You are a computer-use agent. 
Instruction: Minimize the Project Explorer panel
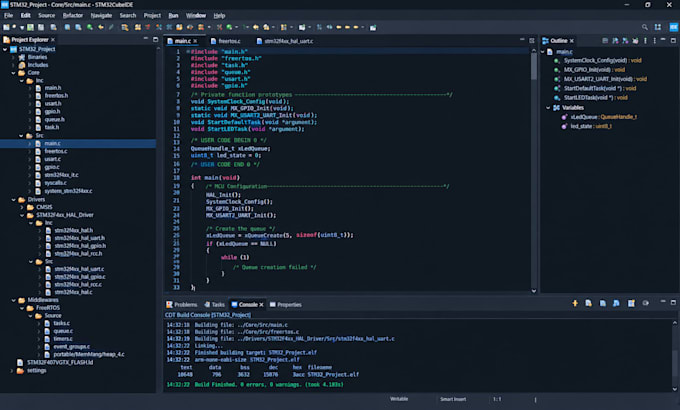146,39
